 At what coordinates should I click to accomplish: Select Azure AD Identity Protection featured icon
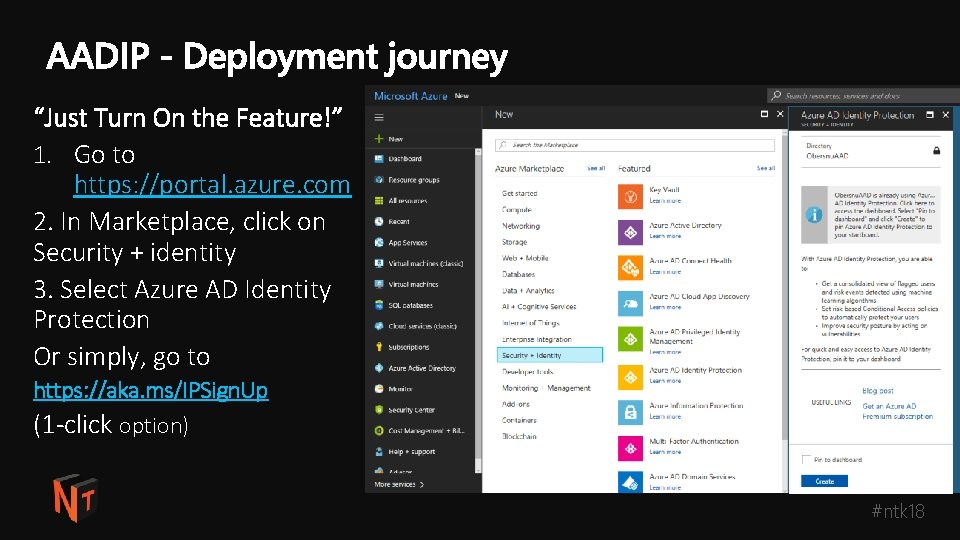tap(630, 377)
